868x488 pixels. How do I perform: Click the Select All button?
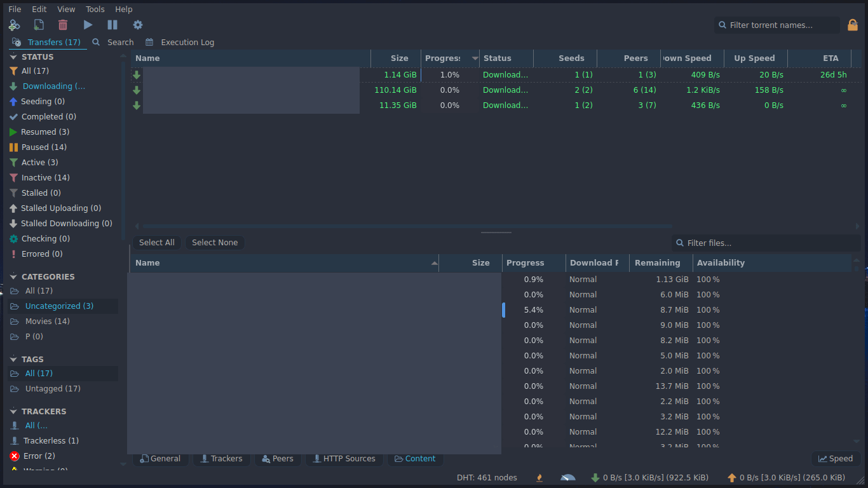tap(156, 243)
